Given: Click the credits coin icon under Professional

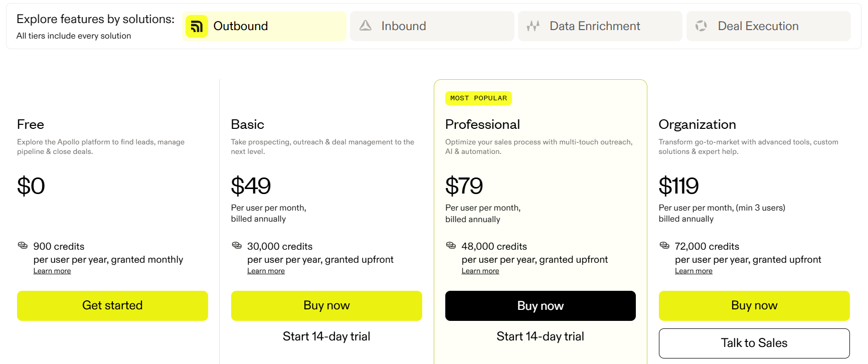Looking at the screenshot, I should [451, 246].
